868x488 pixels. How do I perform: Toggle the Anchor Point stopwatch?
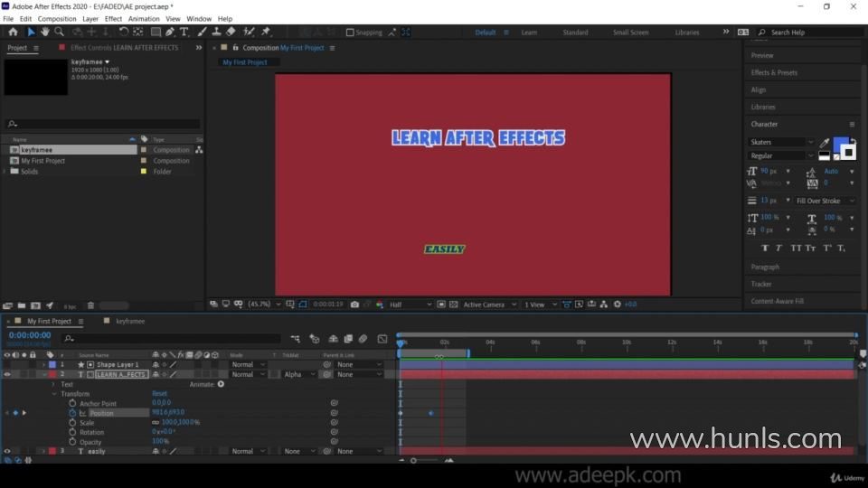[72, 403]
